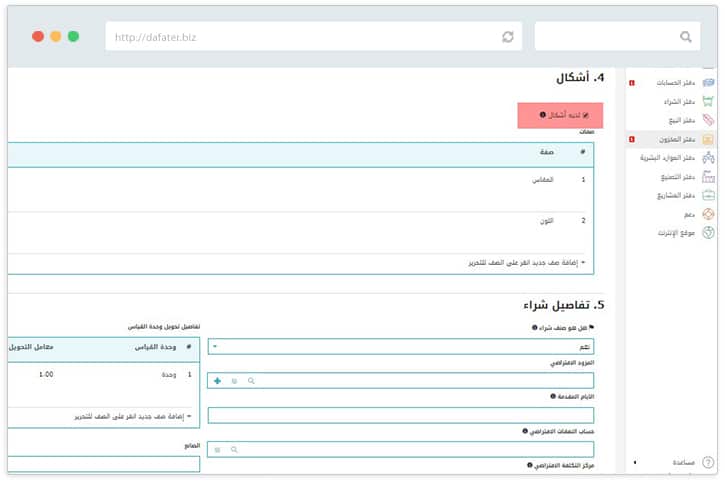725x485 pixels.
Task: Click search icon in default expense account field
Action: pyautogui.click(x=234, y=450)
